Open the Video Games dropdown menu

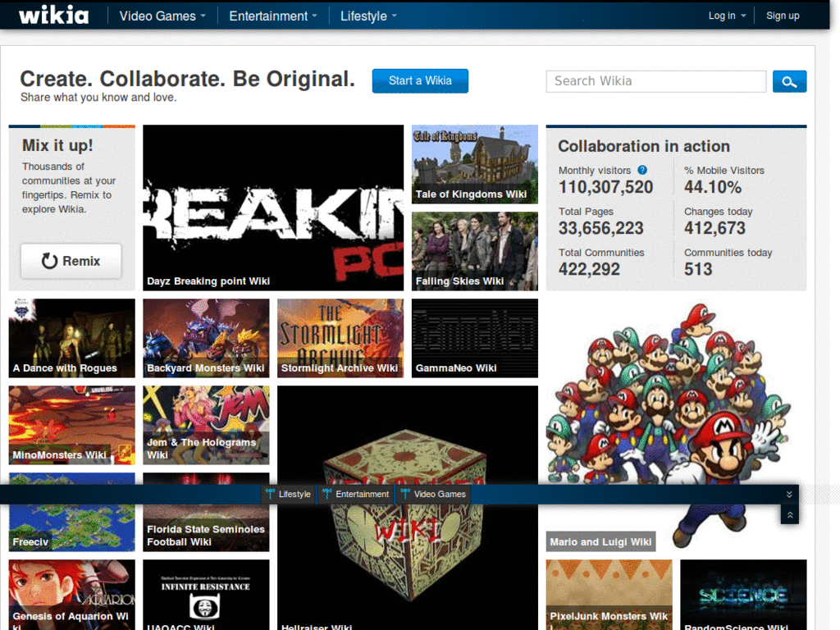162,16
